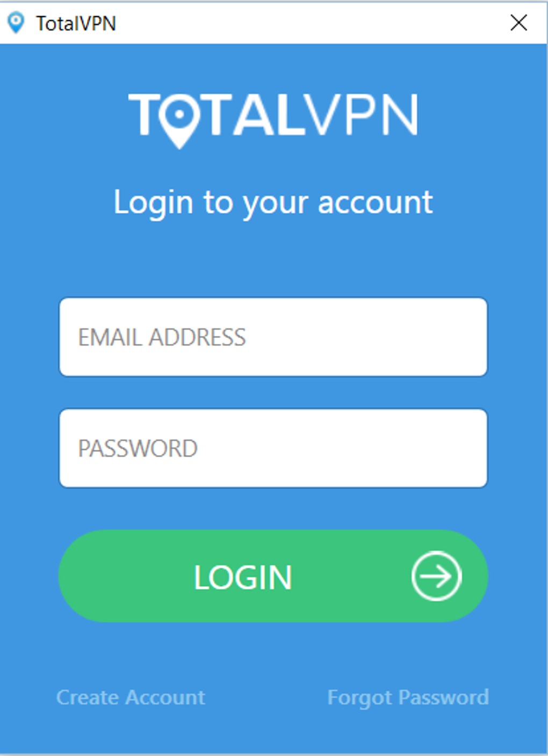Image resolution: width=548 pixels, height=756 pixels.
Task: Click the Login to your account heading
Action: (273, 203)
